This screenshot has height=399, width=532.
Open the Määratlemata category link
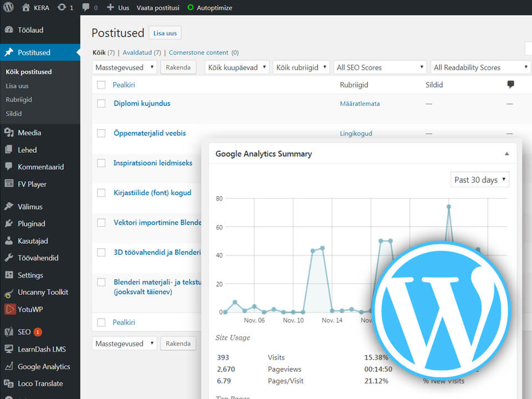point(360,104)
